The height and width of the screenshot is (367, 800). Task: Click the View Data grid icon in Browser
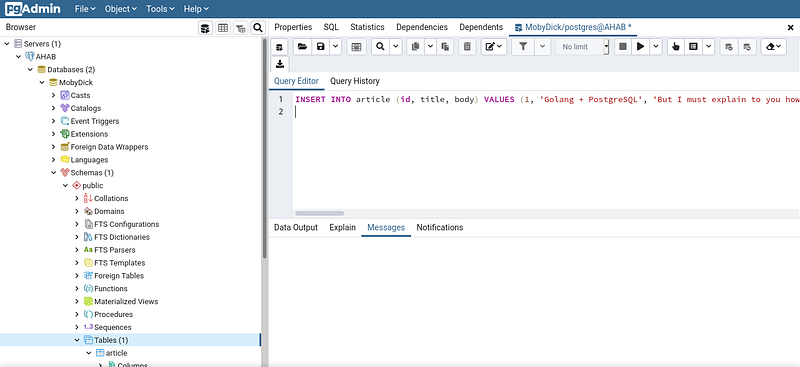[223, 28]
